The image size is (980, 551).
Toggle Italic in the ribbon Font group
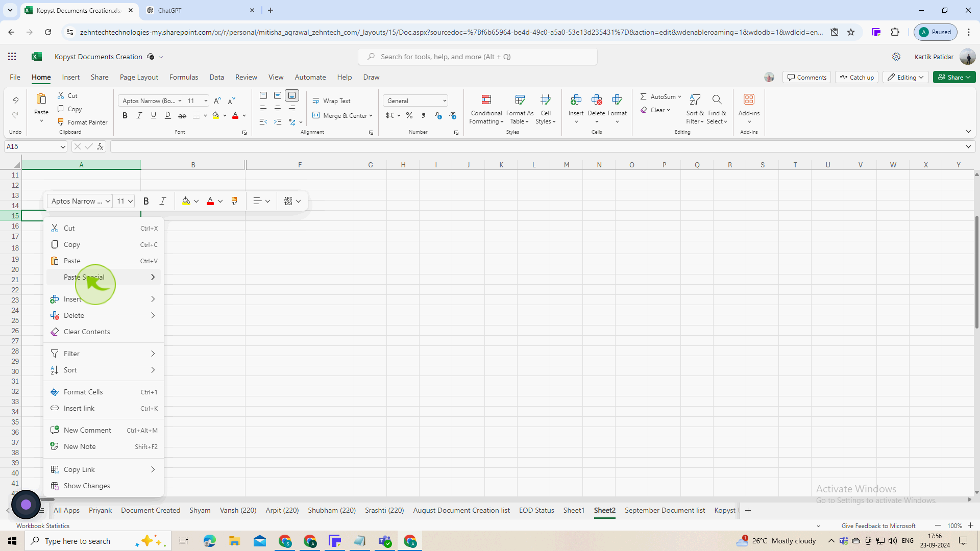pos(139,116)
